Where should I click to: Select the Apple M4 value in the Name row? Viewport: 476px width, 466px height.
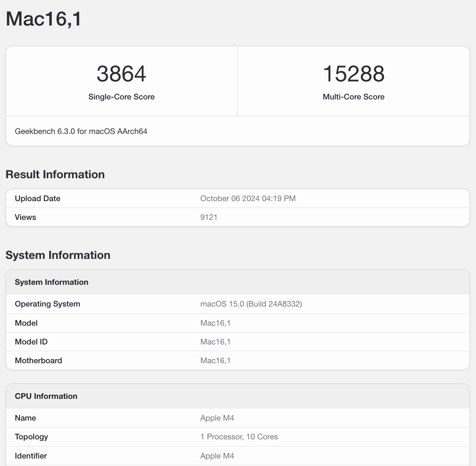coord(217,418)
